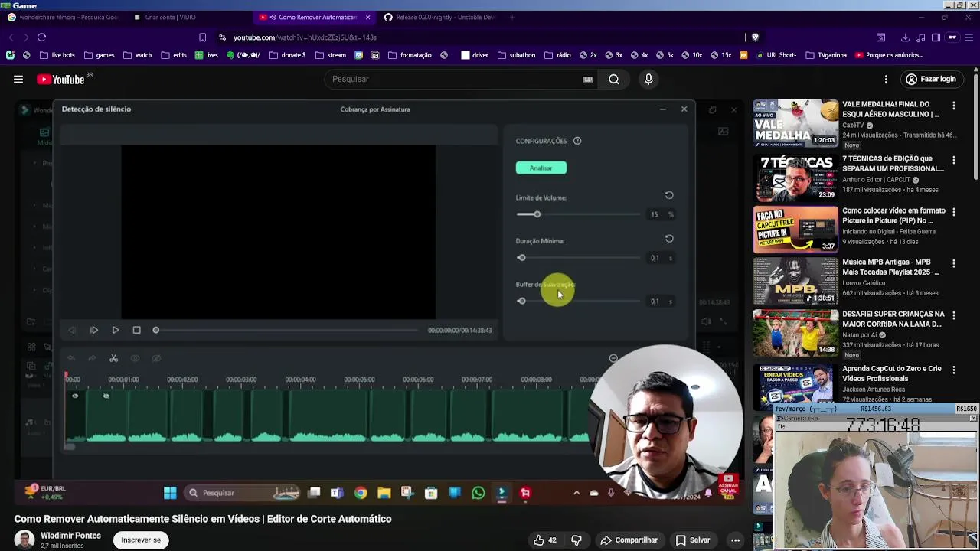Image resolution: width=980 pixels, height=551 pixels.
Task: Open the games bookmark folder
Action: tap(100, 55)
